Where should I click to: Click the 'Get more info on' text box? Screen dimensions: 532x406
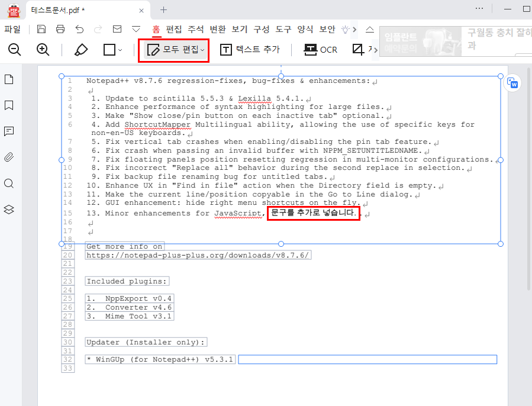tap(124, 246)
